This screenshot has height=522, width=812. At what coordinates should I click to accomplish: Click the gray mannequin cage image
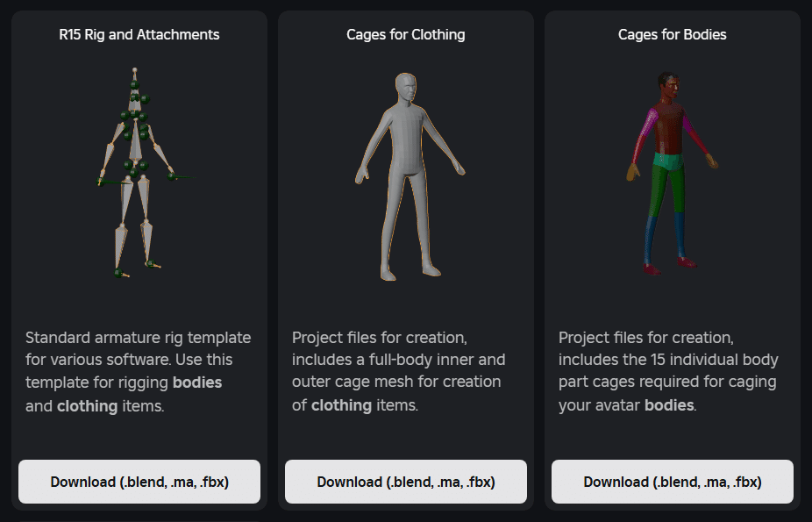coord(410,176)
